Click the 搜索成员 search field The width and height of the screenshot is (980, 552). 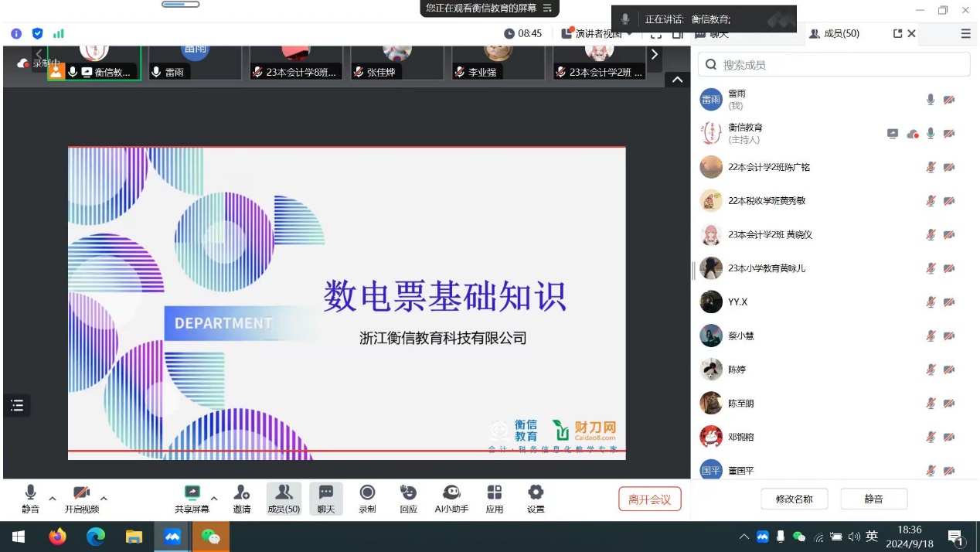835,65
